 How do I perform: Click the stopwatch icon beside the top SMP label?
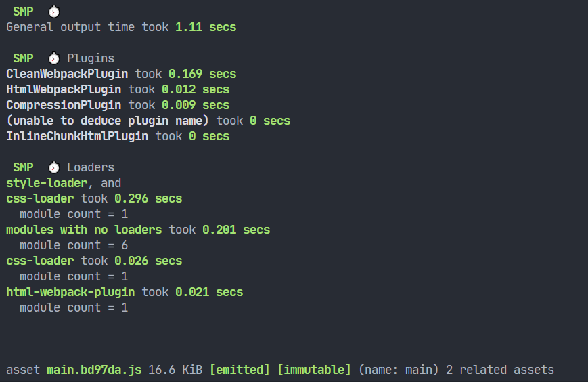[54, 12]
